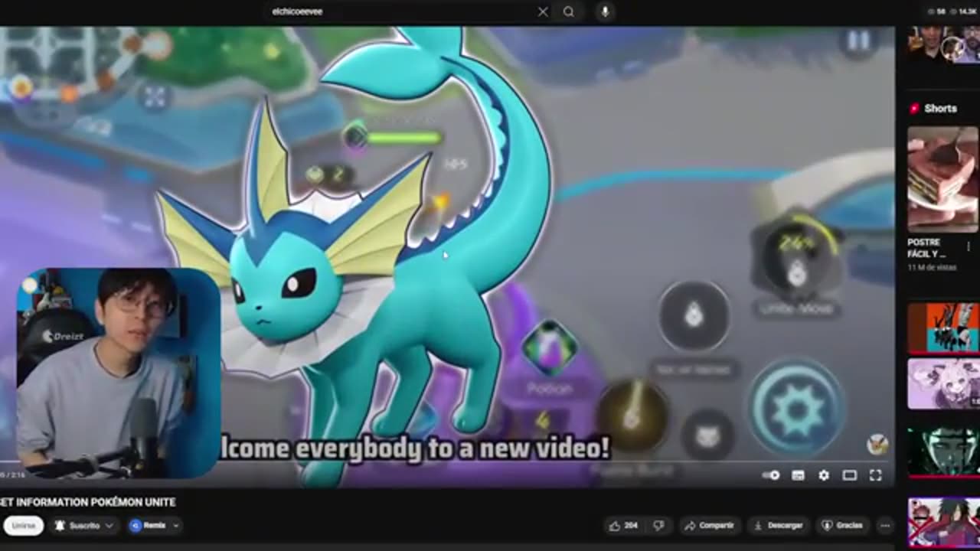Click the channel watermark icon in the player
Screen dimensions: 980x551
point(877,444)
